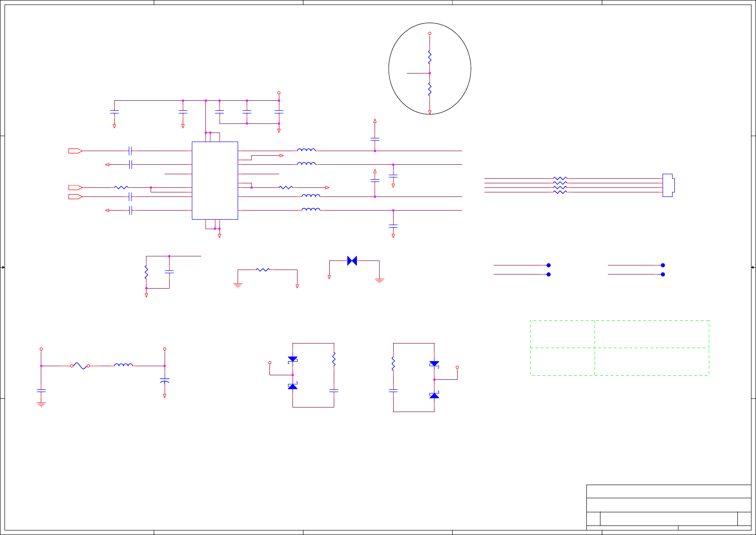Image resolution: width=756 pixels, height=535 pixels.
Task: Click the green dashed table outline
Action: [x=619, y=348]
